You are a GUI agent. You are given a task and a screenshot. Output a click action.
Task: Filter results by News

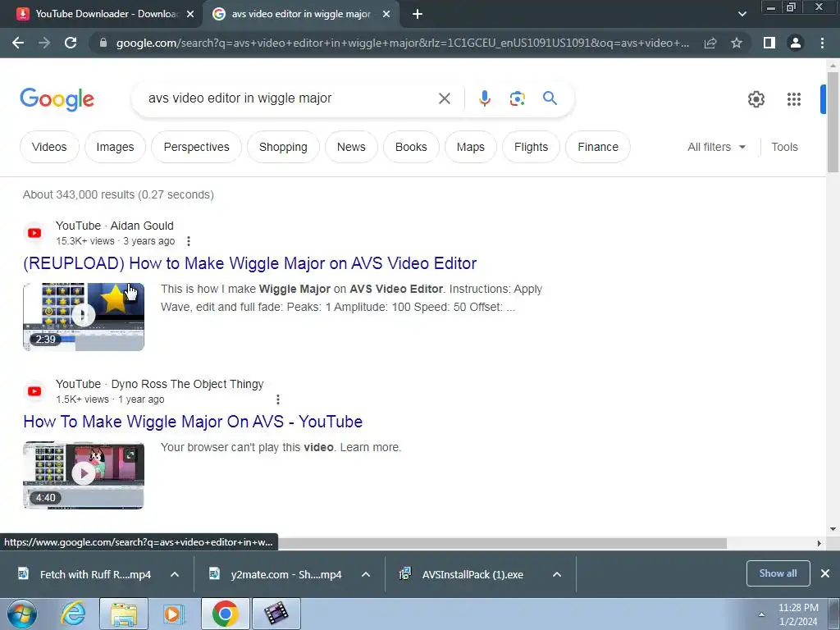click(351, 147)
